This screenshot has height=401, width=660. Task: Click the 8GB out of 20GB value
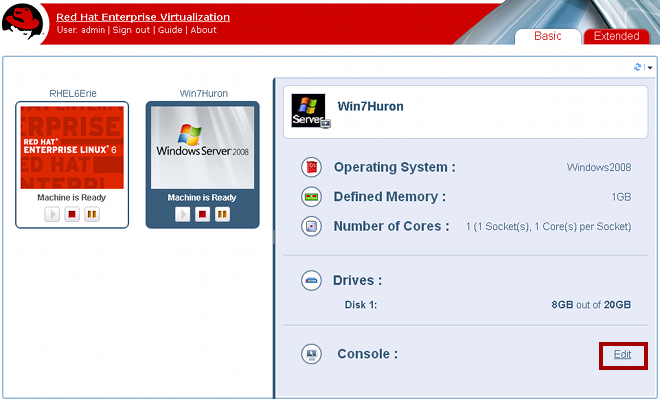[x=591, y=305]
